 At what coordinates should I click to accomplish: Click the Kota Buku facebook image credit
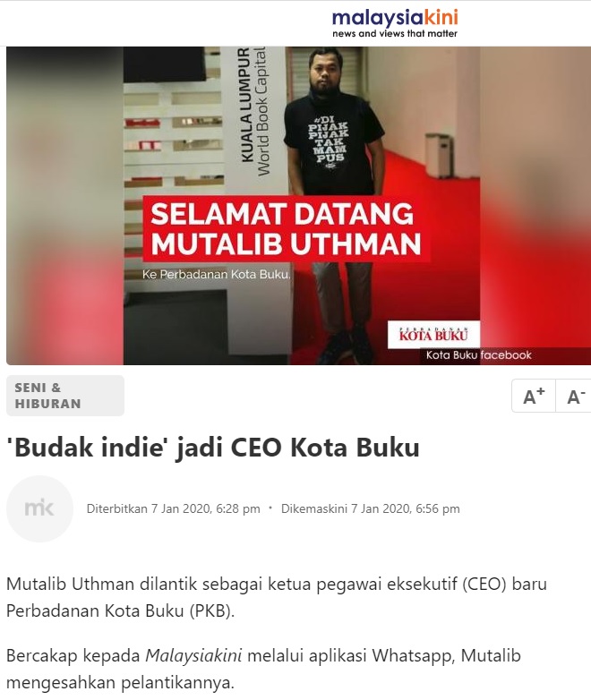pyautogui.click(x=478, y=355)
